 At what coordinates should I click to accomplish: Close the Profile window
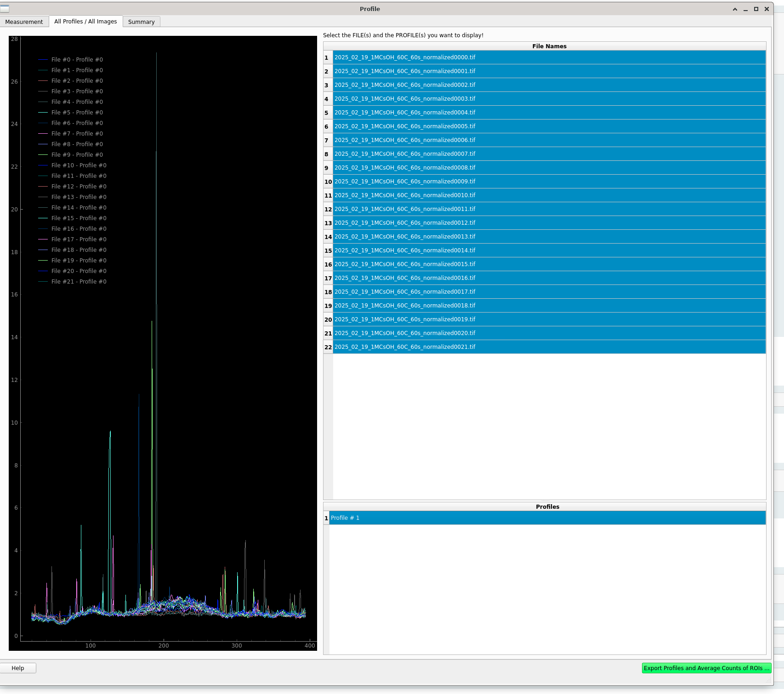pos(767,9)
